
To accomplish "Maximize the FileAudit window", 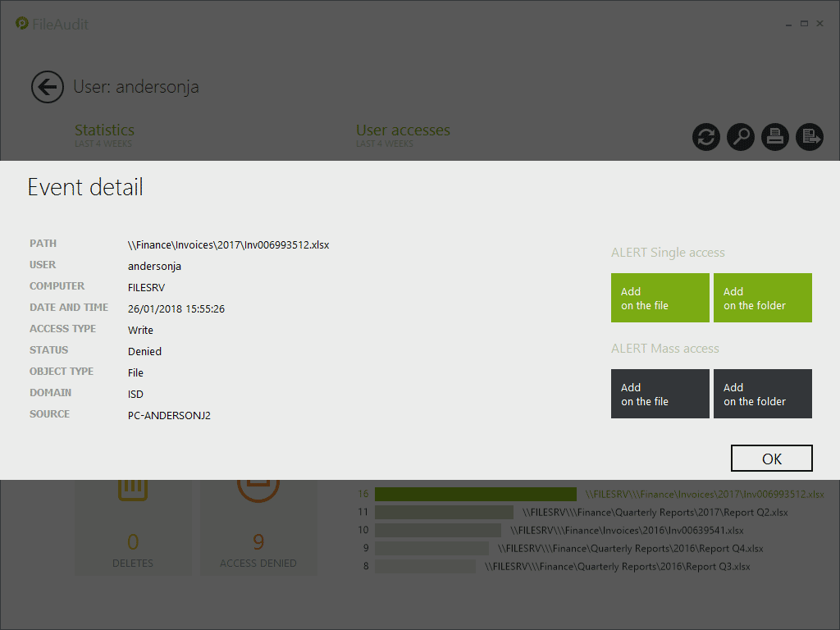I will (804, 24).
